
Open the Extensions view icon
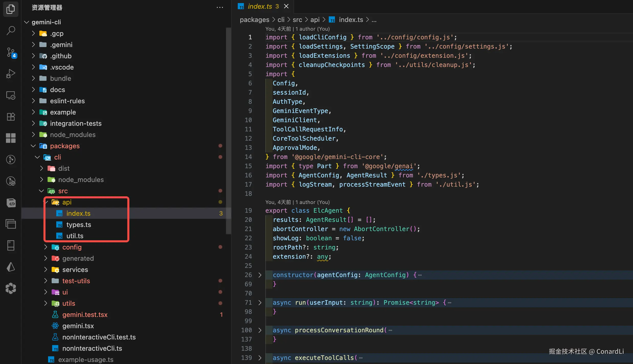pos(10,117)
